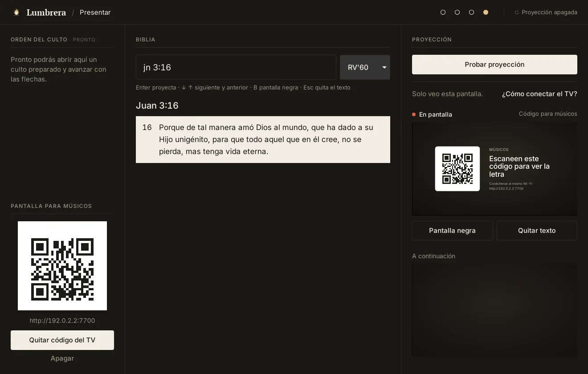Click the QR code inside the projection preview
588x374 pixels.
click(457, 169)
